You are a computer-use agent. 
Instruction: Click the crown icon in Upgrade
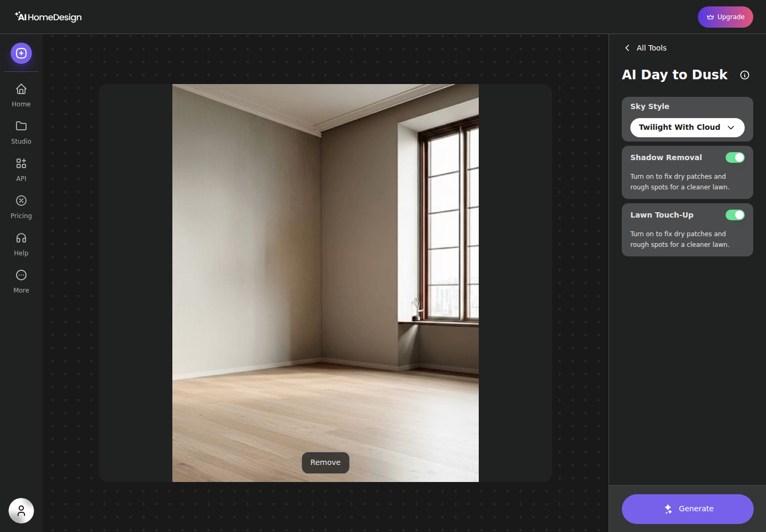pos(710,17)
